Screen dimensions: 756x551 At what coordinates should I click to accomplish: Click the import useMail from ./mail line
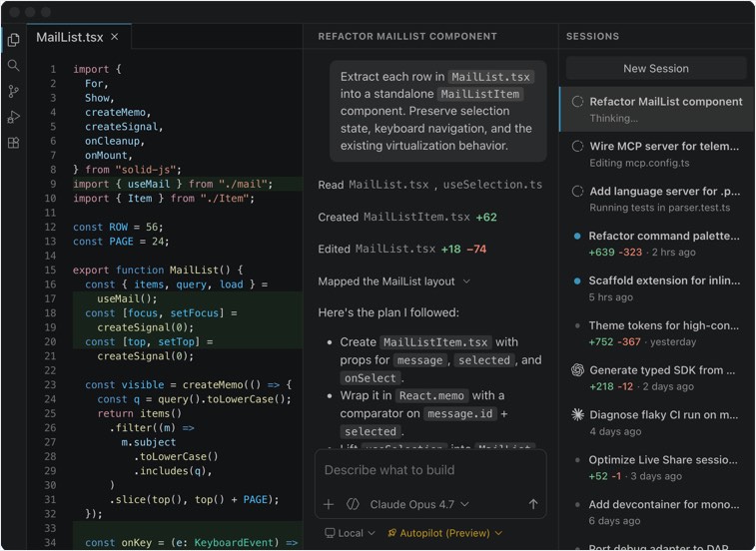pos(173,184)
